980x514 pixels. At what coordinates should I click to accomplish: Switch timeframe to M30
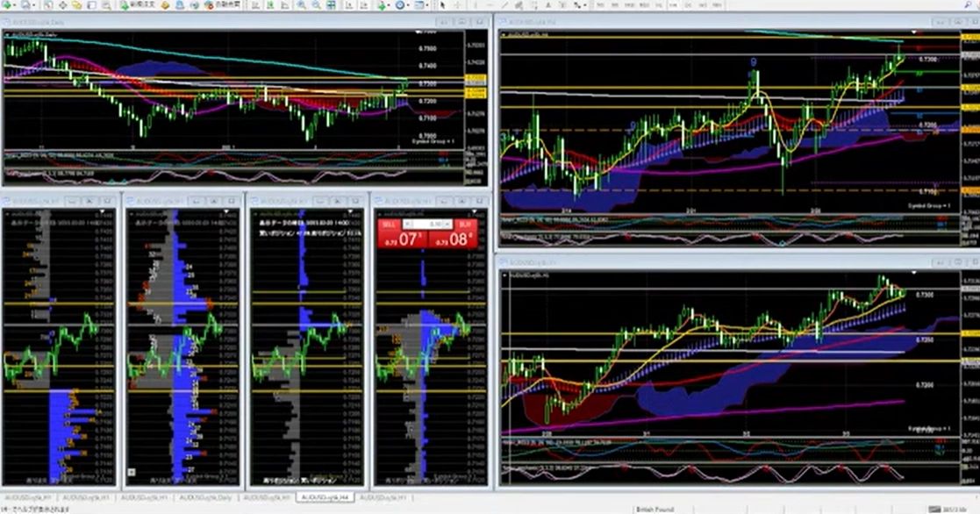pyautogui.click(x=644, y=5)
